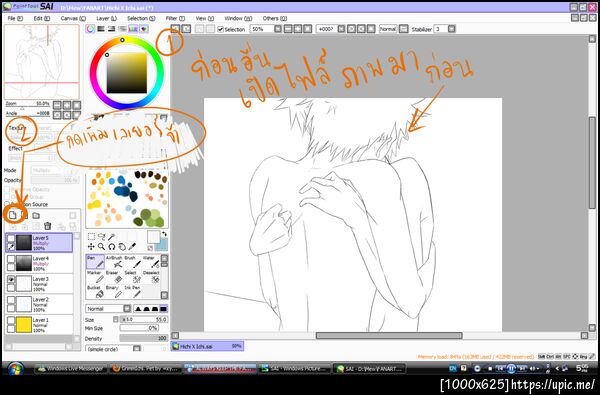Screen dimensions: 600x395
Task: Adjust the brush Size slider
Action: [143, 319]
